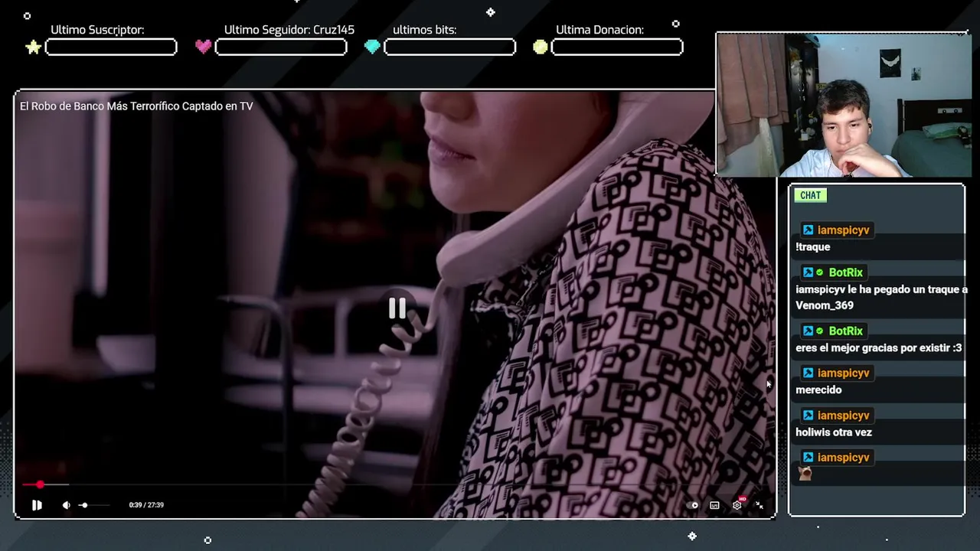Select the green CHAT header label
The image size is (980, 551).
pyautogui.click(x=810, y=195)
